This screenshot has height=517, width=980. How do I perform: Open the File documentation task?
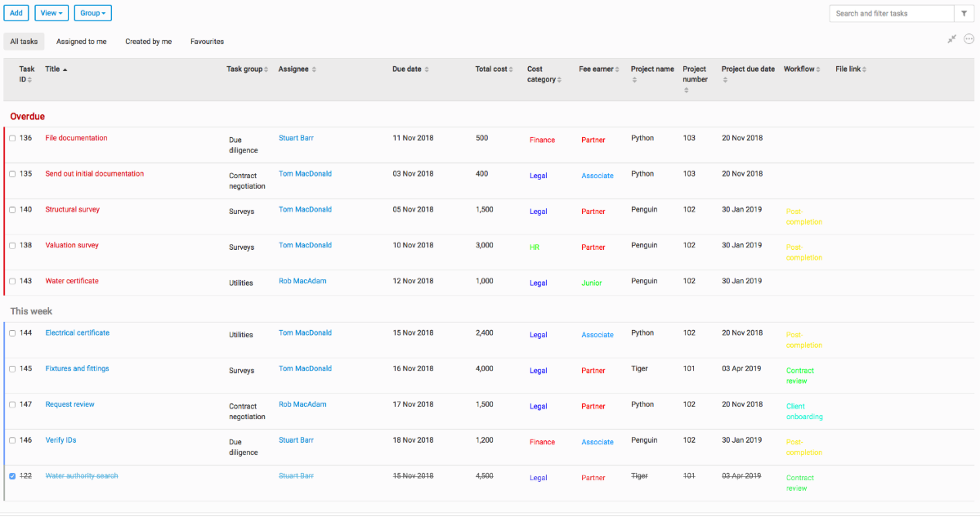tap(76, 138)
